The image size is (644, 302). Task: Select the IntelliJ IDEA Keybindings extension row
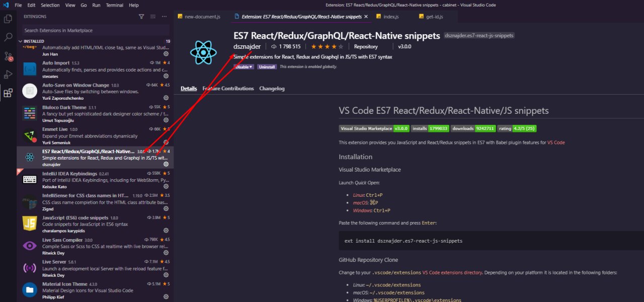coord(95,180)
